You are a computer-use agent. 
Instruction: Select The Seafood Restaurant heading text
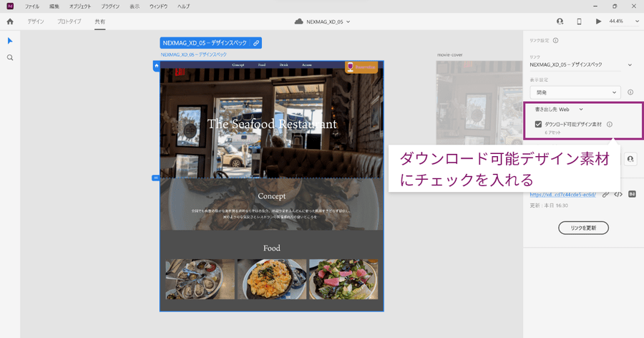[272, 124]
